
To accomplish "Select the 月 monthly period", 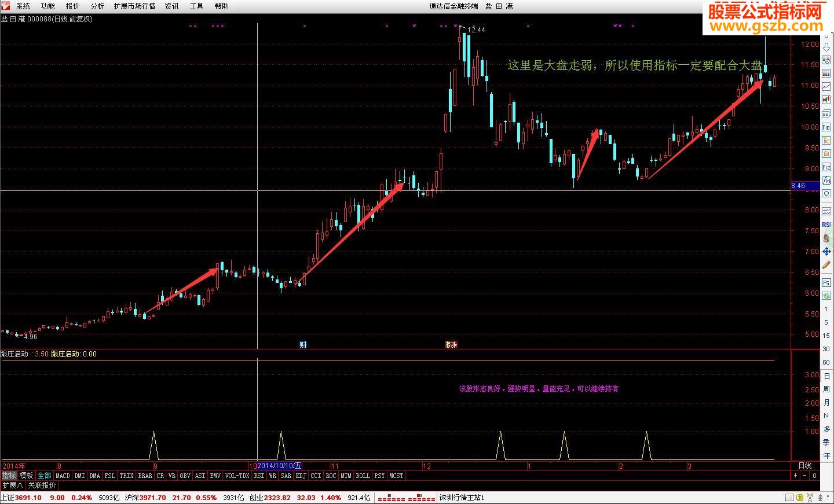I will [826, 403].
